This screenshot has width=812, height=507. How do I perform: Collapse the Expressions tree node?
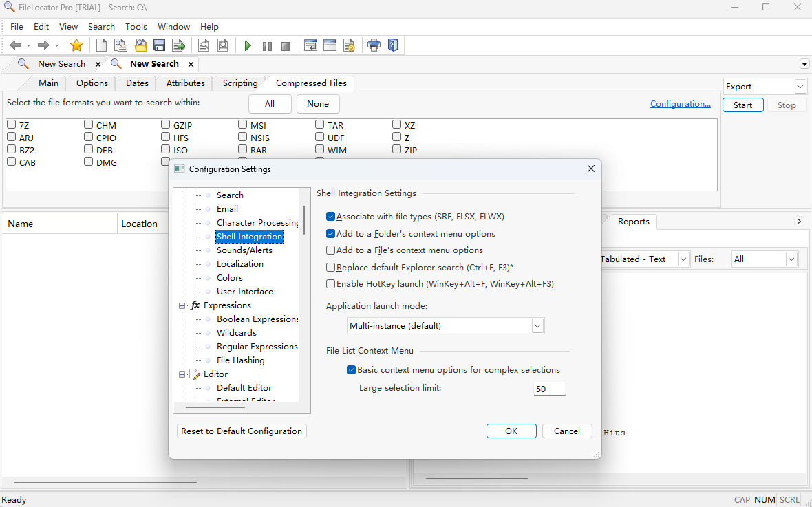click(182, 305)
